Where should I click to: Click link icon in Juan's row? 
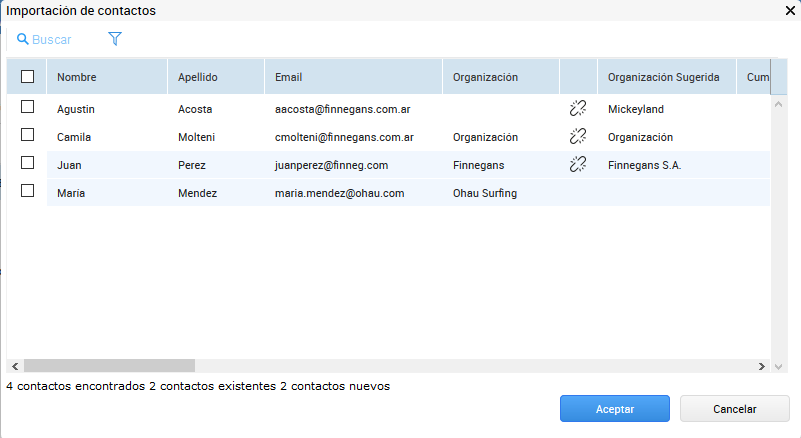(577, 165)
